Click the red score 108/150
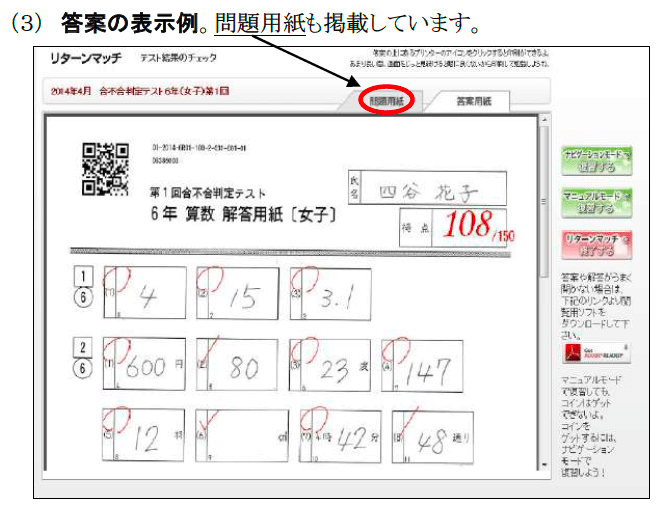Image resolution: width=665 pixels, height=515 pixels. click(478, 225)
